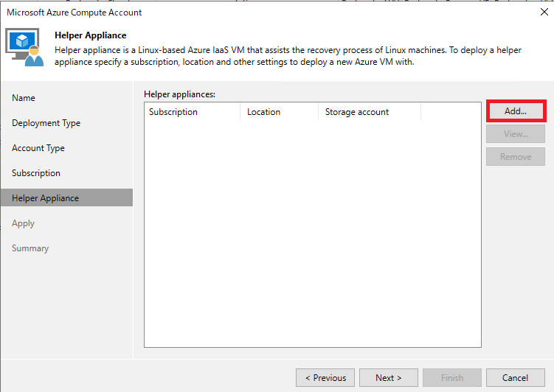554x392 pixels.
Task: Click the Add... button
Action: 516,111
